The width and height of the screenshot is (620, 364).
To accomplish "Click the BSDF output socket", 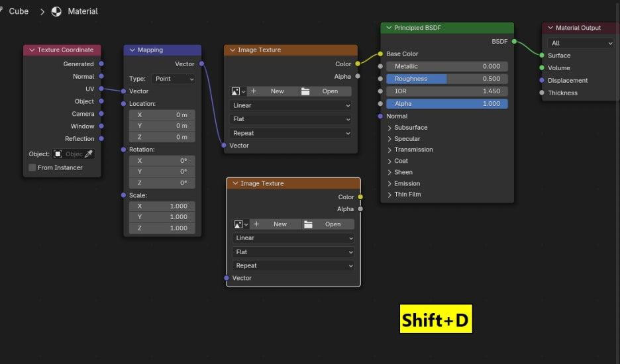I will [514, 41].
